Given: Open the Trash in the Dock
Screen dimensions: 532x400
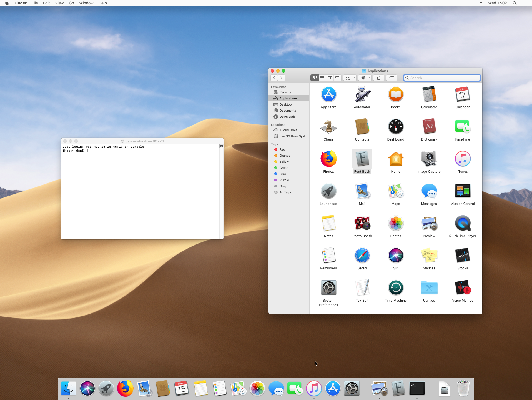Looking at the screenshot, I should (463, 388).
